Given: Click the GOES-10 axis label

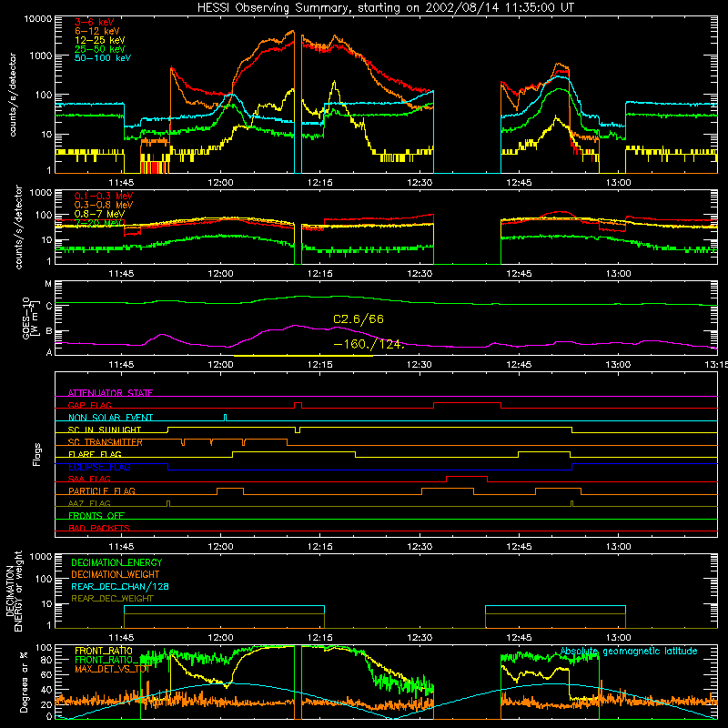Looking at the screenshot, I should click(x=30, y=318).
